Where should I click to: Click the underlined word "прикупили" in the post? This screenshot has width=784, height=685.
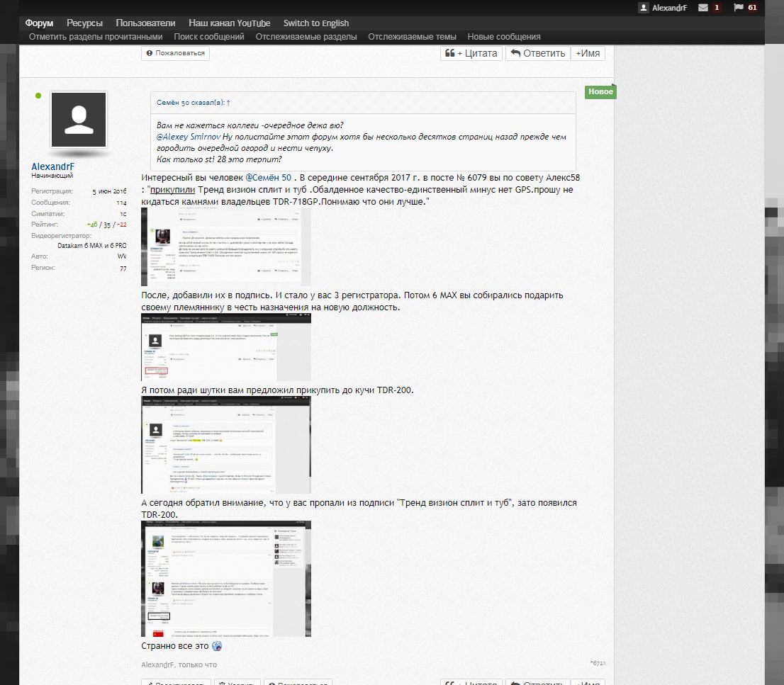tap(172, 190)
